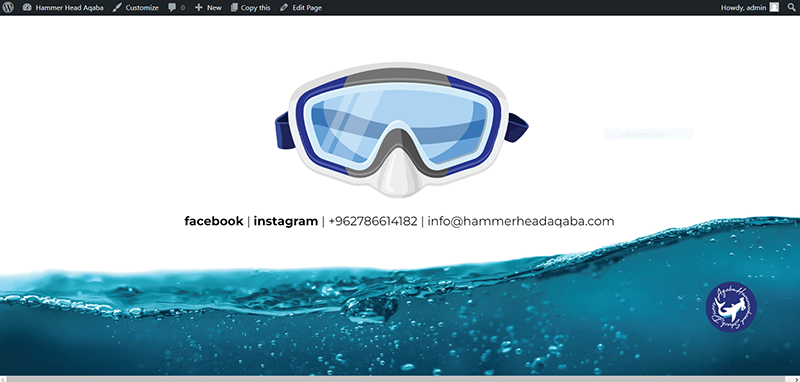Click the Copy this pages icon
This screenshot has width=800, height=382.
tap(234, 8)
